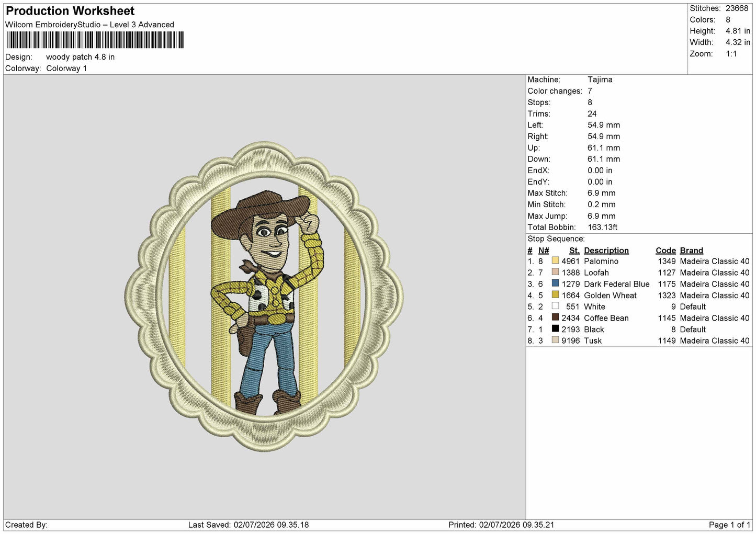Click thread code 1349 in Palomino row
Screen dimensions: 756x534
(667, 261)
